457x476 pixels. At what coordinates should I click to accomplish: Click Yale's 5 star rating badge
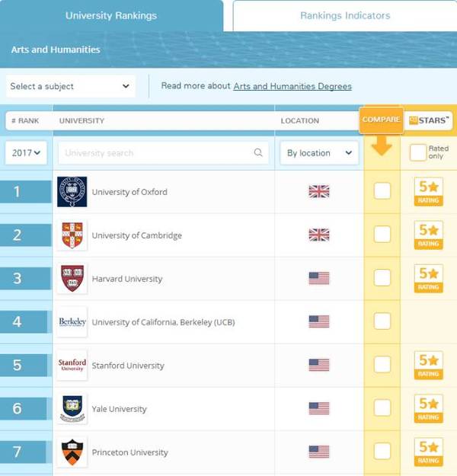[429, 409]
